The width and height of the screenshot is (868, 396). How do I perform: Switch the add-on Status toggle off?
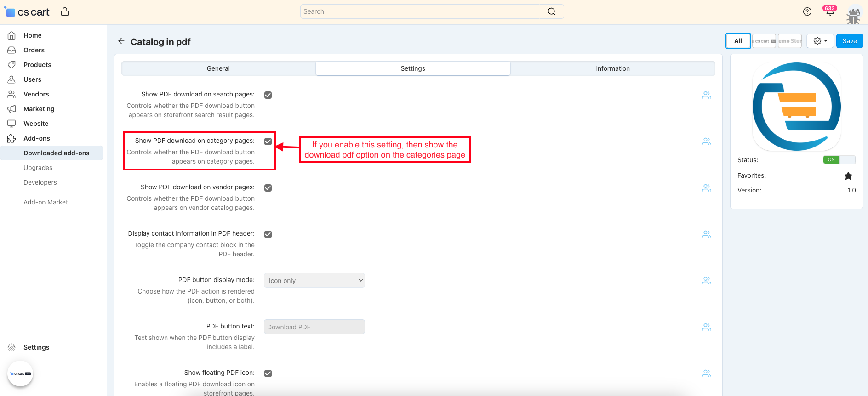pos(839,160)
